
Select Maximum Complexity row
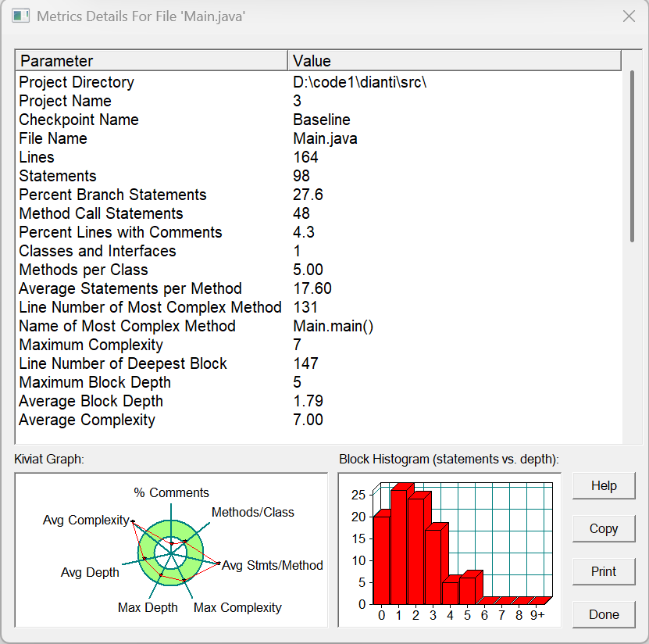(319, 345)
